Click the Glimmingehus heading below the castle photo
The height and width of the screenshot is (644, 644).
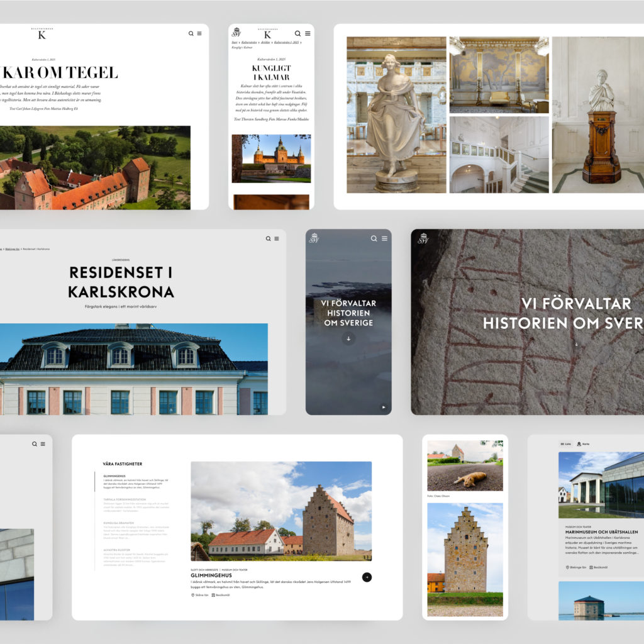211,575
